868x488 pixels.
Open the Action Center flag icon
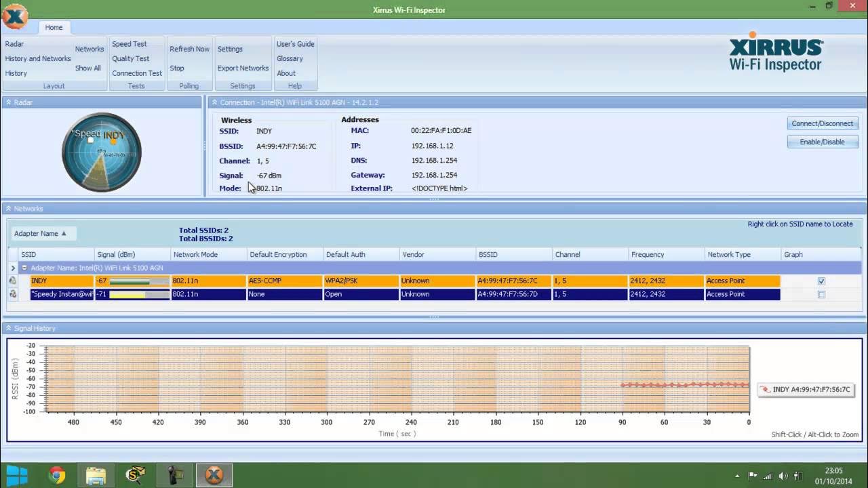coord(753,476)
